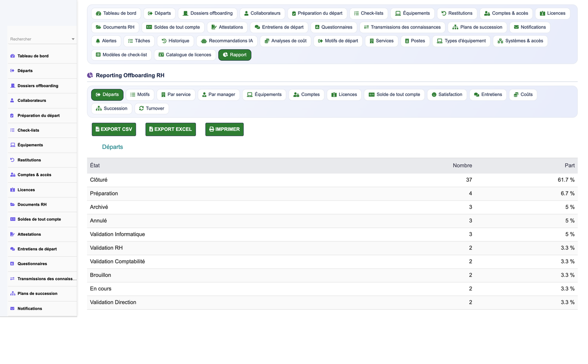Viewport: 588px width, 364px height.
Task: Click Plans de succession sidebar icon
Action: (x=12, y=293)
